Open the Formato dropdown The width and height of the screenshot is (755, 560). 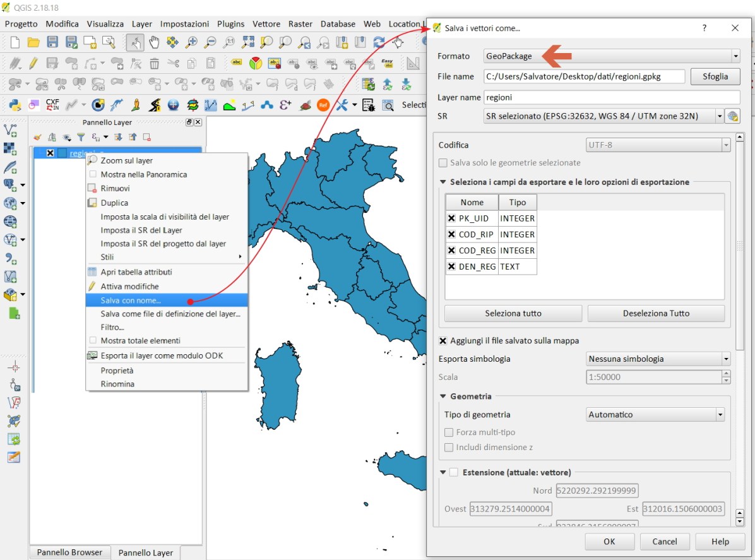pyautogui.click(x=735, y=56)
